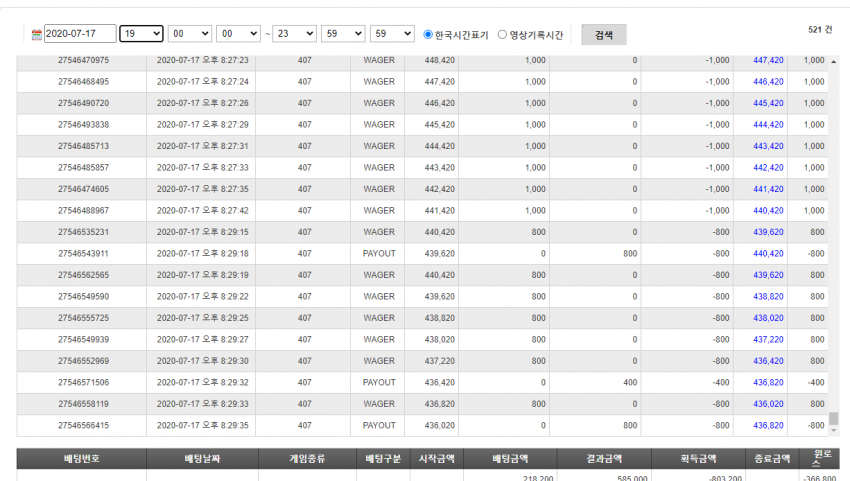Click the summary total 585,000 value

click(x=632, y=478)
